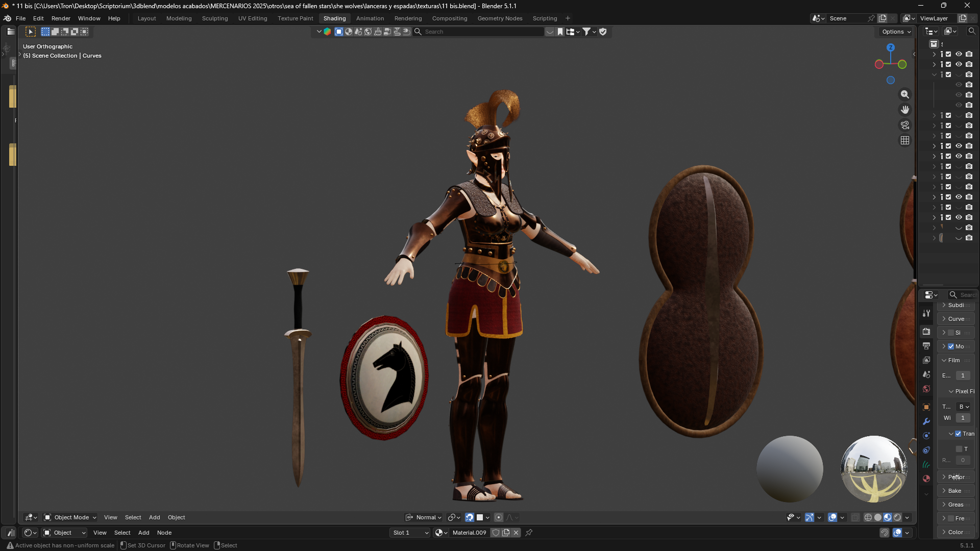Open the Add menu in node editor
The height and width of the screenshot is (551, 980).
point(144,533)
